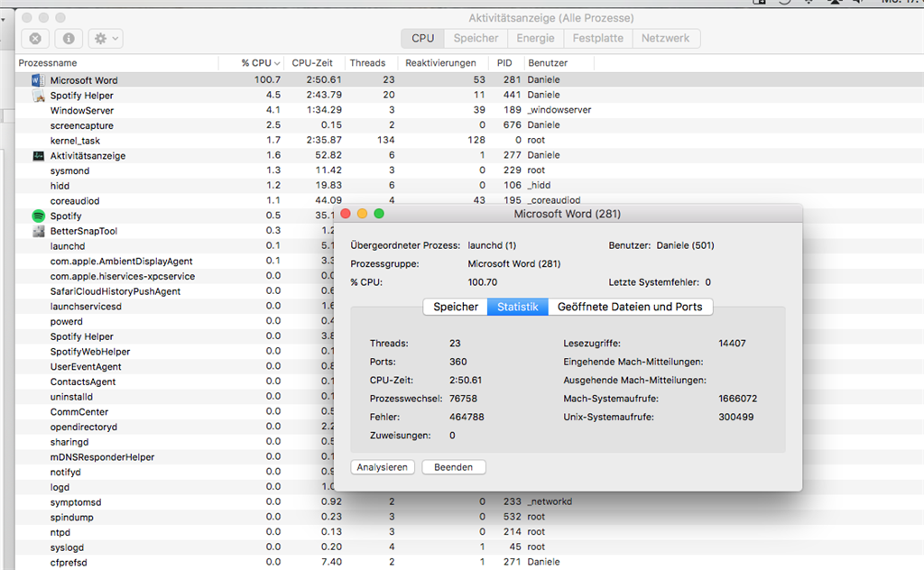This screenshot has height=570, width=924.
Task: Click the Prozessgruppe value Microsoft Word (281)
Action: (513, 263)
